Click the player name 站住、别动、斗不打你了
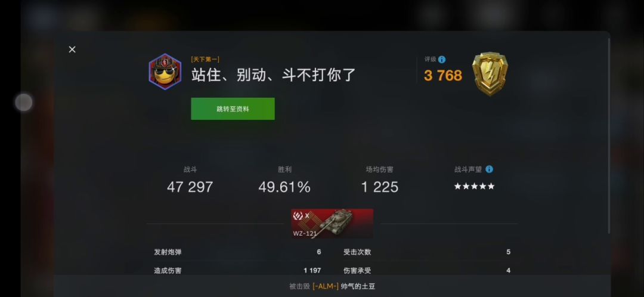The image size is (644, 297). (273, 75)
